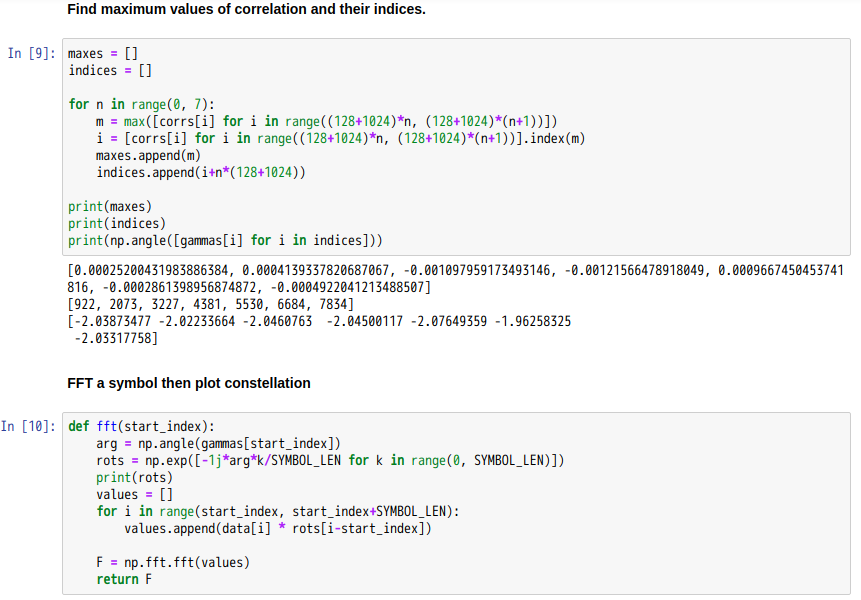
Task: Click the 'return F' line
Action: tap(124, 580)
